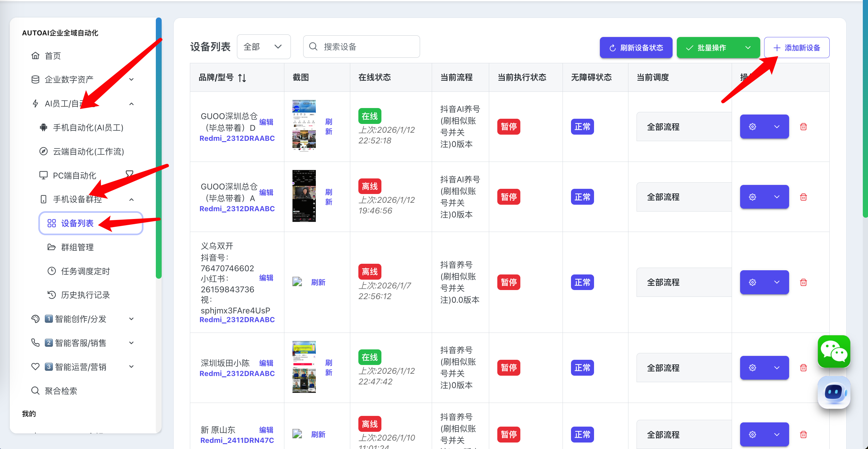The height and width of the screenshot is (449, 868).
Task: Open action dropdown arrow in 义乌双开 row
Action: tap(776, 282)
